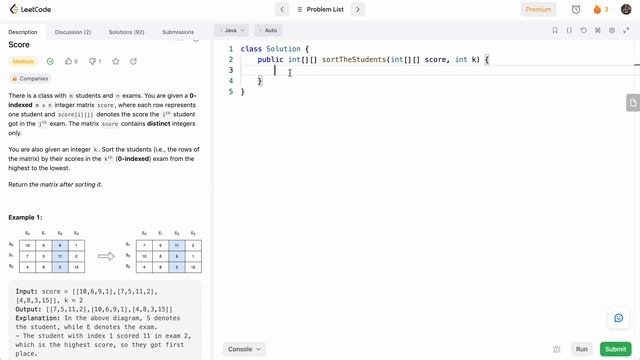Open editor settings gear icon
The width and height of the screenshot is (640, 360).
pos(612,30)
